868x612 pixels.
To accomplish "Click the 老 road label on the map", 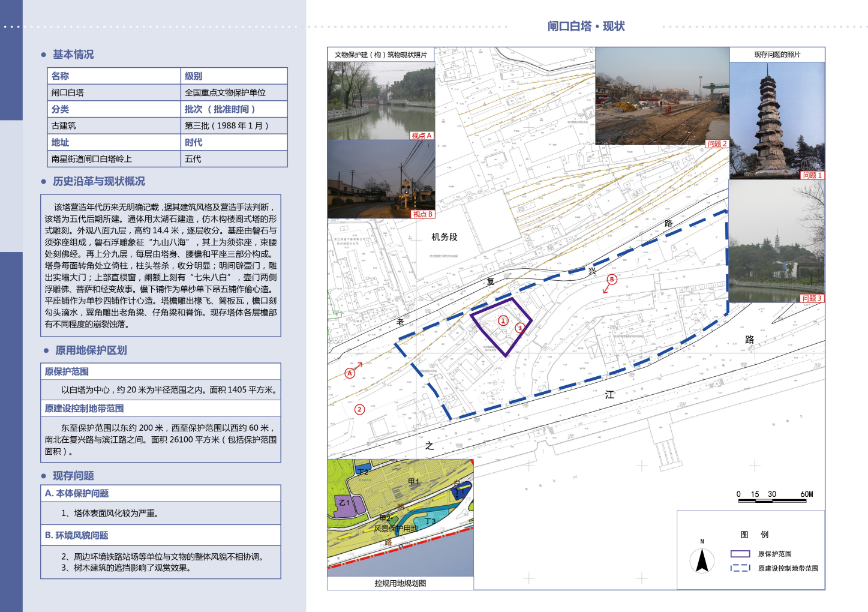I will (400, 322).
